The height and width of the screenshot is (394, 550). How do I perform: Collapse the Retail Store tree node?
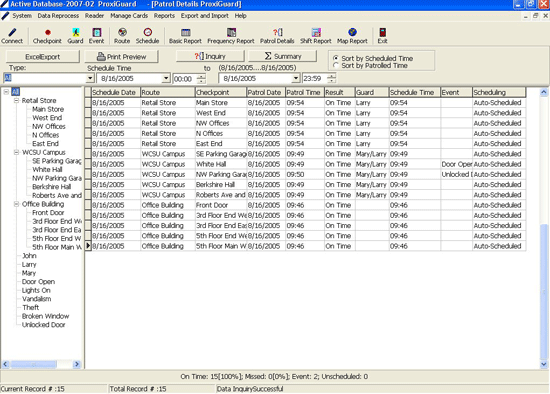[x=16, y=100]
